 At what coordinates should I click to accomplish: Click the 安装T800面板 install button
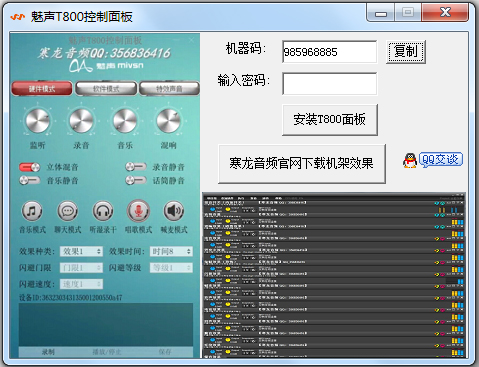[x=330, y=120]
